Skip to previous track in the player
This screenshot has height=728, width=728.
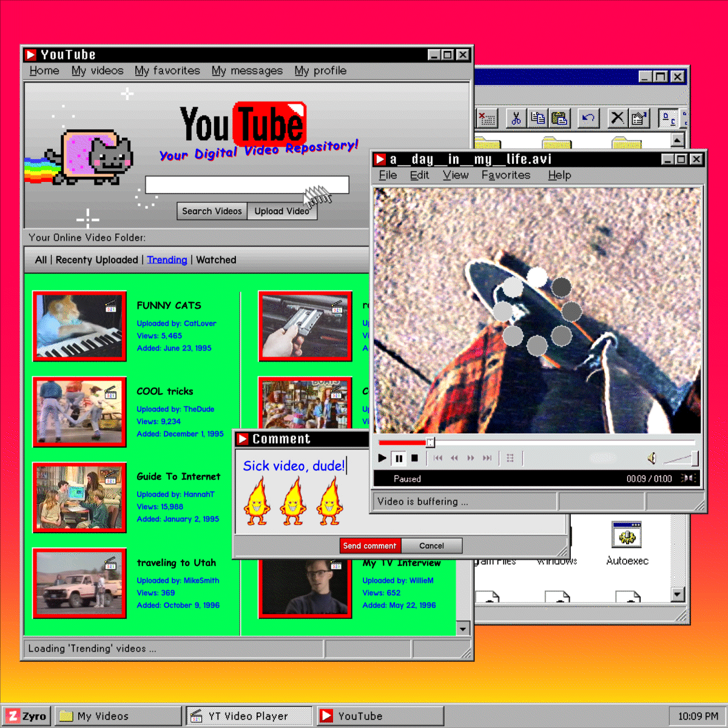pyautogui.click(x=438, y=458)
